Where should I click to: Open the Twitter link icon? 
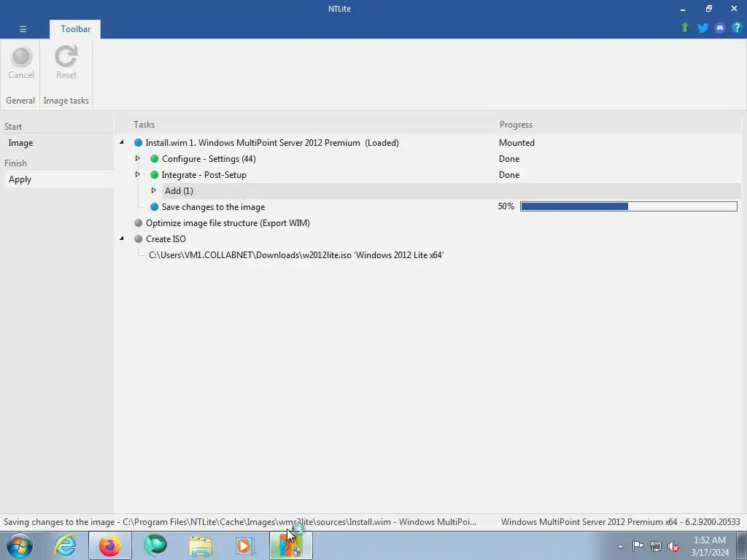[x=703, y=28]
